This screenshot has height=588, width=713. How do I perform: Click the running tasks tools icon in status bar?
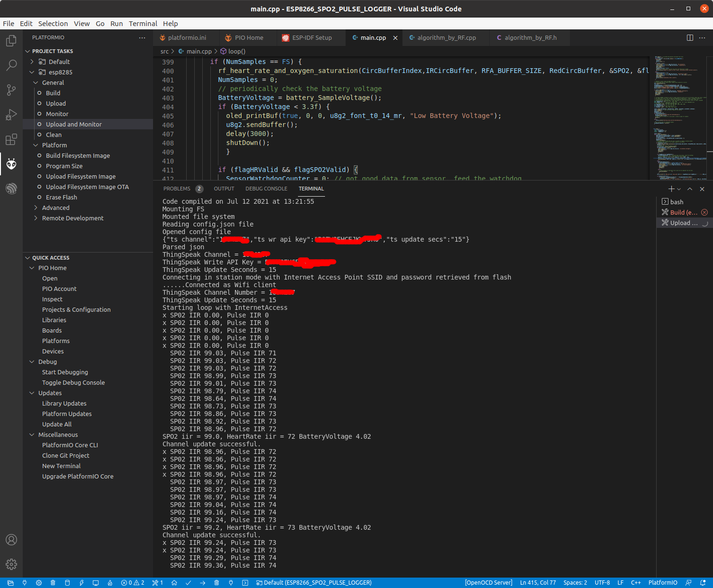[x=158, y=583]
